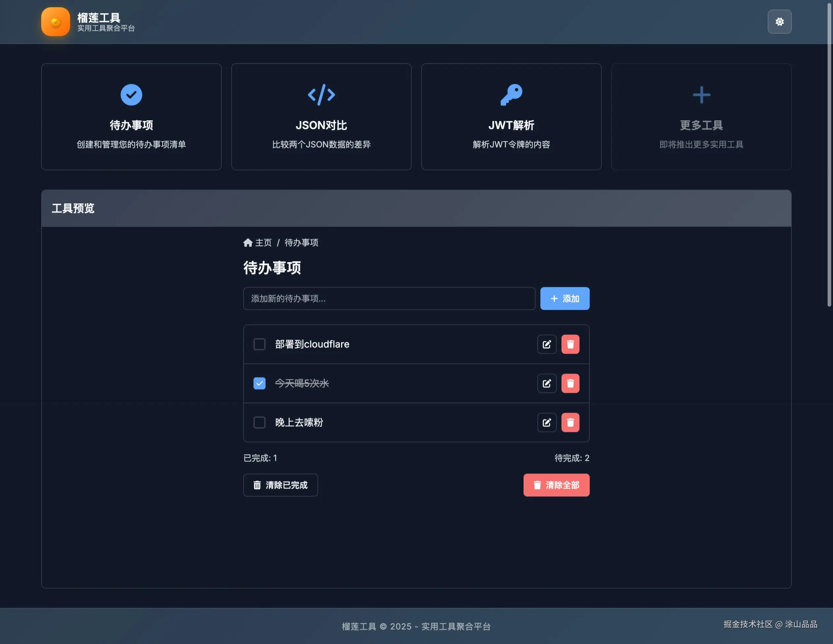Open the edit icon for 今天喝5次水
This screenshot has height=644, width=833.
(547, 383)
